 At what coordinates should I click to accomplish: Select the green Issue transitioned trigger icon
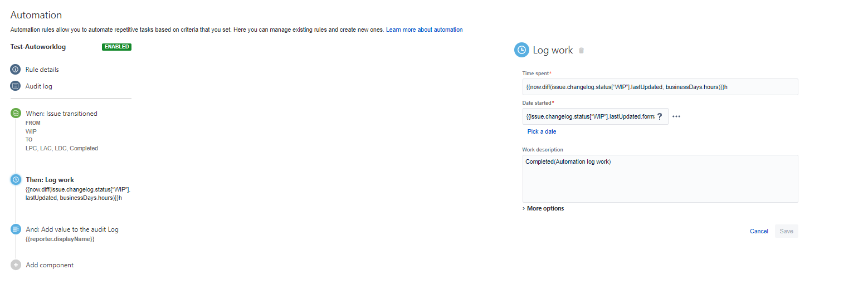16,113
